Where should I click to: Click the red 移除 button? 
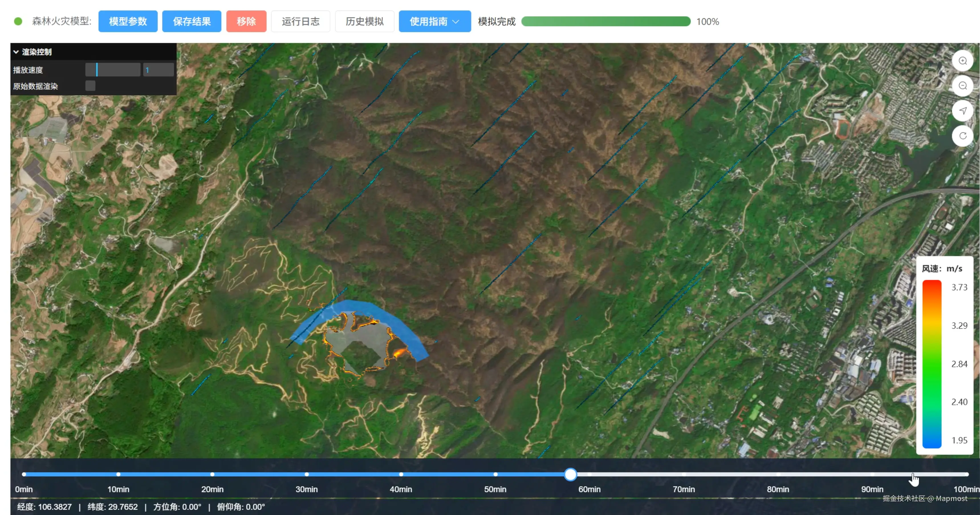click(x=246, y=21)
